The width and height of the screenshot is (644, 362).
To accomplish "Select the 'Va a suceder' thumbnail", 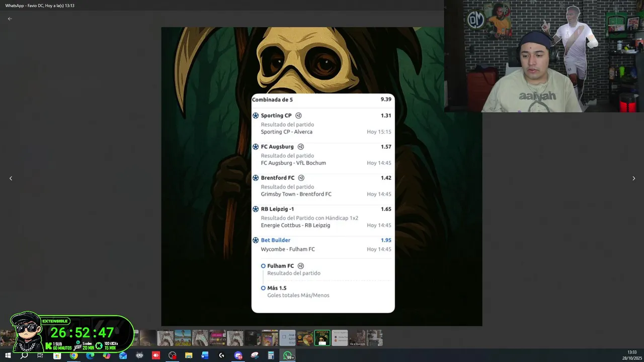I will (x=357, y=338).
